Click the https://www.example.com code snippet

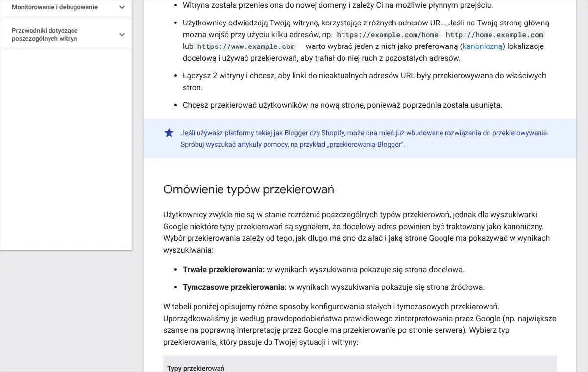(246, 46)
